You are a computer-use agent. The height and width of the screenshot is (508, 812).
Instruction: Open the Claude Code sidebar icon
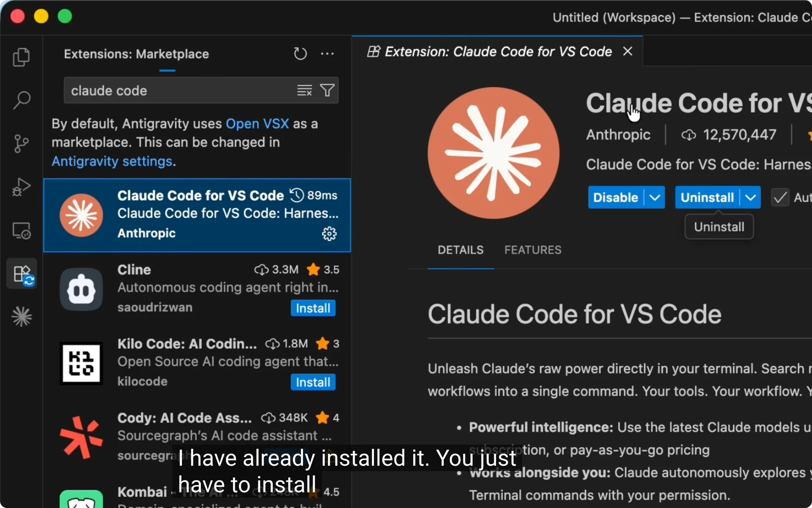click(22, 317)
